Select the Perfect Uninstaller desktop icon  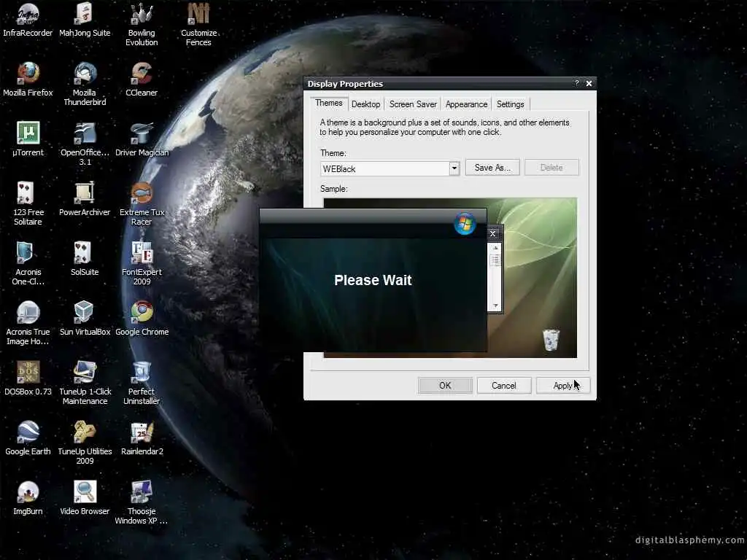click(142, 383)
